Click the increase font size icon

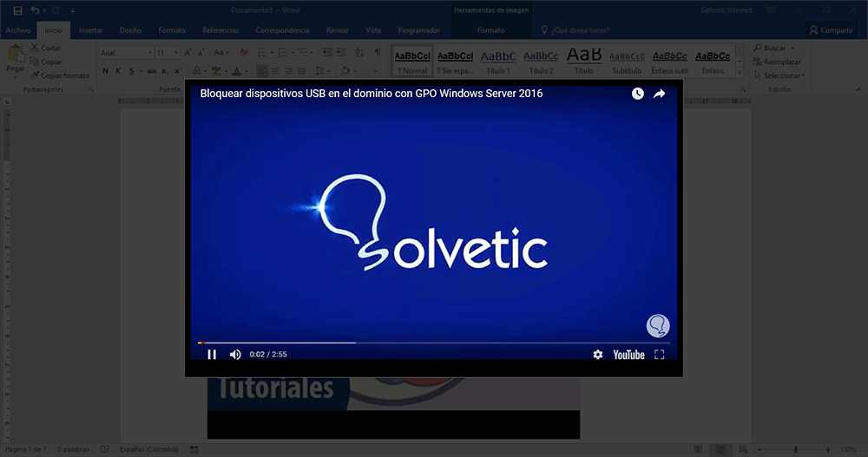pyautogui.click(x=187, y=53)
